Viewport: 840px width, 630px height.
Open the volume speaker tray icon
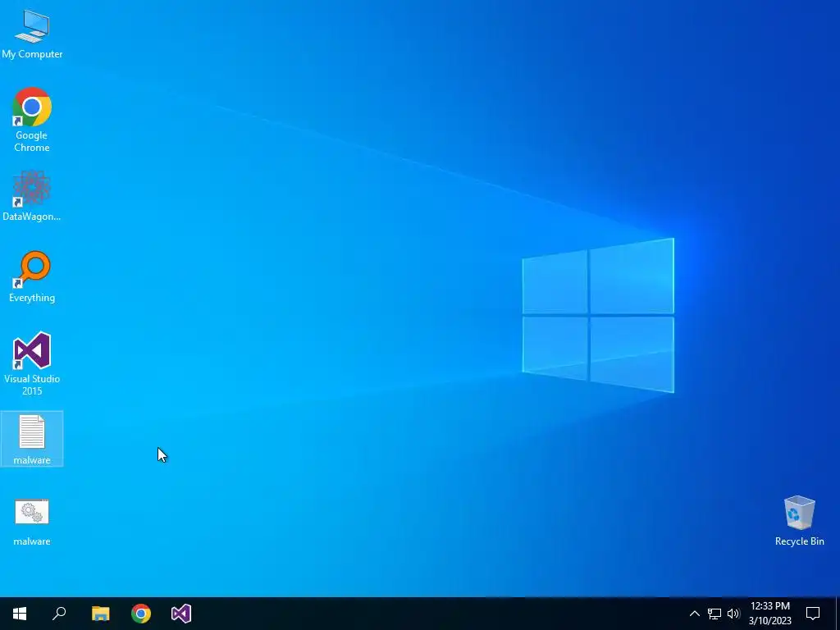coord(733,614)
